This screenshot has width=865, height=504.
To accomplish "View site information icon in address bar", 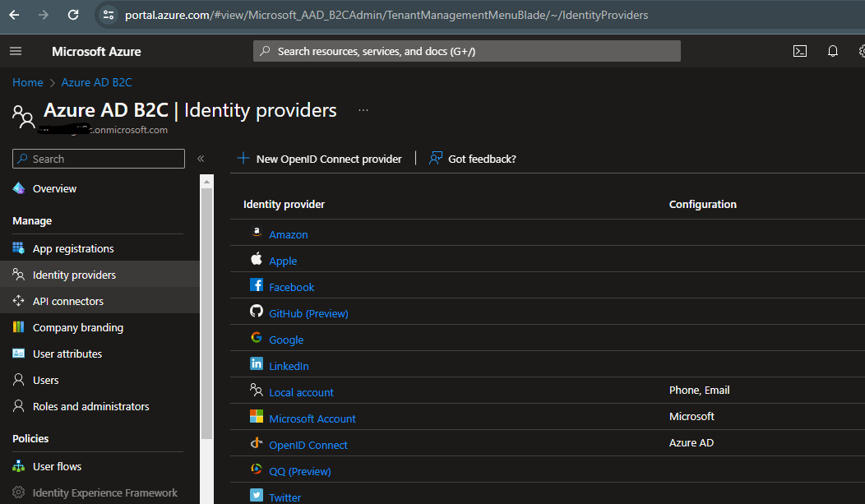I will pos(109,15).
